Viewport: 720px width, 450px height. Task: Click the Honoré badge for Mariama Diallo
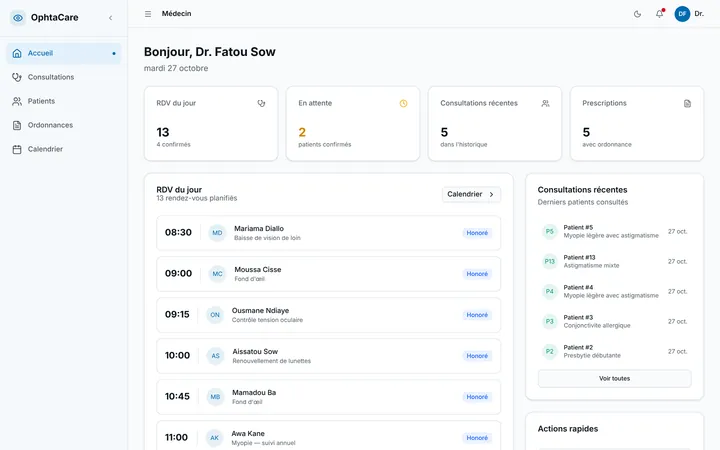point(477,233)
